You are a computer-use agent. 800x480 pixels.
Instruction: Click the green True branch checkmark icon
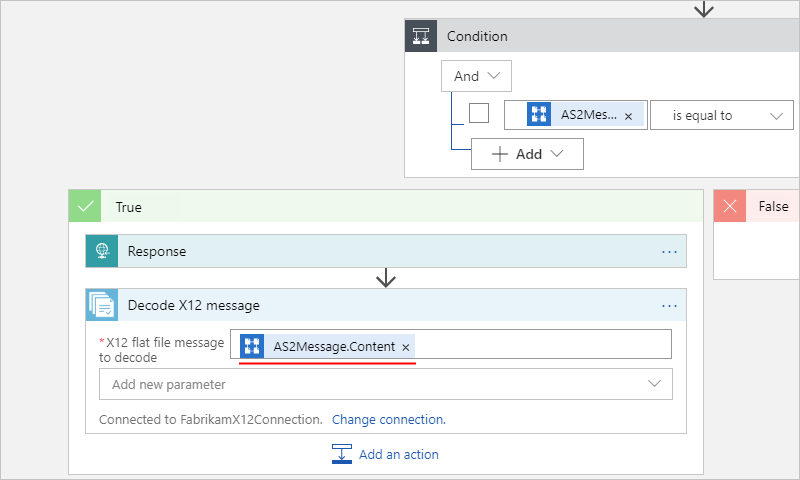[x=85, y=207]
